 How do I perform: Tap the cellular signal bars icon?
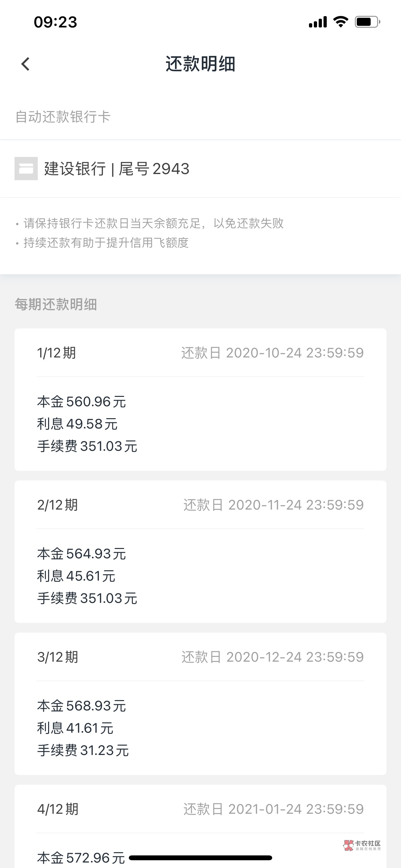pyautogui.click(x=318, y=22)
